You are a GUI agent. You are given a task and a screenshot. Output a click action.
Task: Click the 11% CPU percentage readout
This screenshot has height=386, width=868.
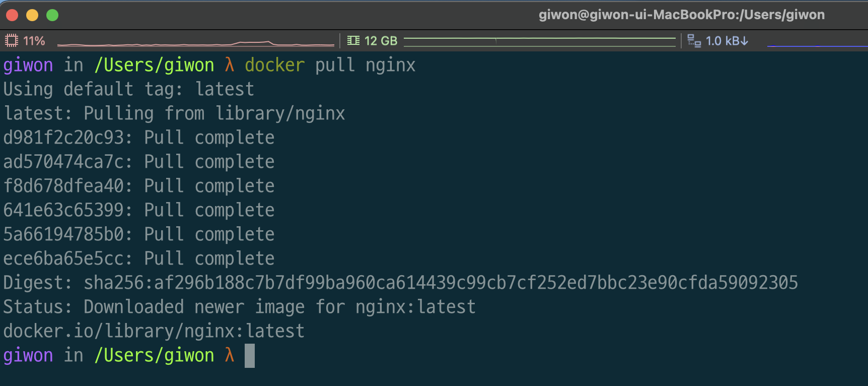pyautogui.click(x=34, y=40)
